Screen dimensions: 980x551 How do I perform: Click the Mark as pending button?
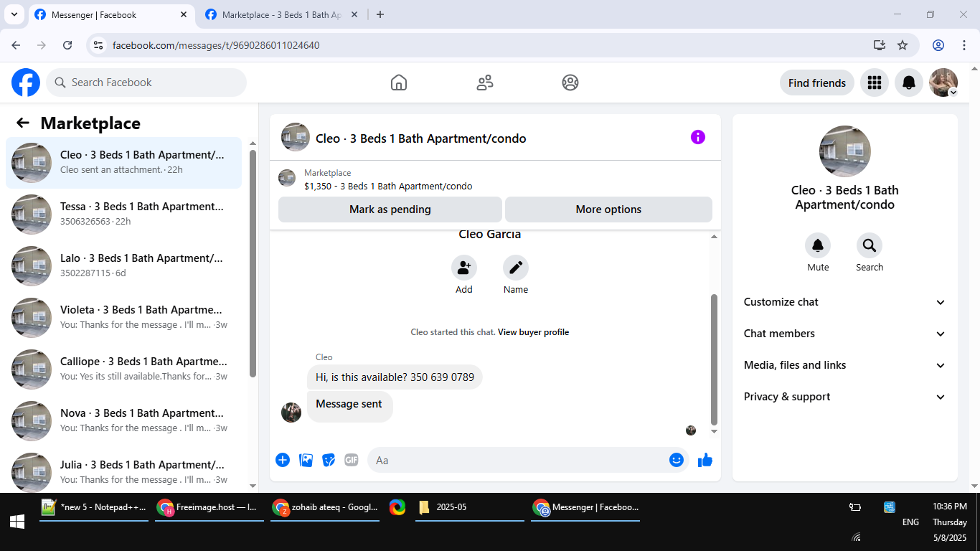pyautogui.click(x=390, y=209)
